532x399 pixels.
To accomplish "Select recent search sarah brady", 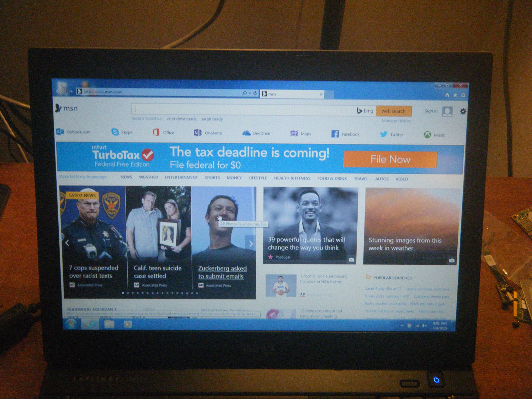I will click(x=212, y=119).
